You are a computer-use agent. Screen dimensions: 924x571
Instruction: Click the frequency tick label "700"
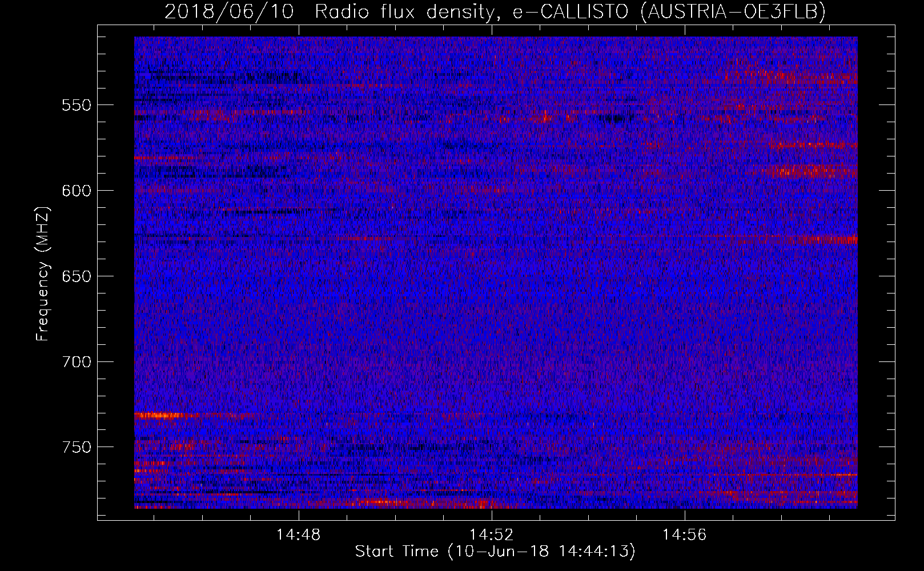(76, 362)
